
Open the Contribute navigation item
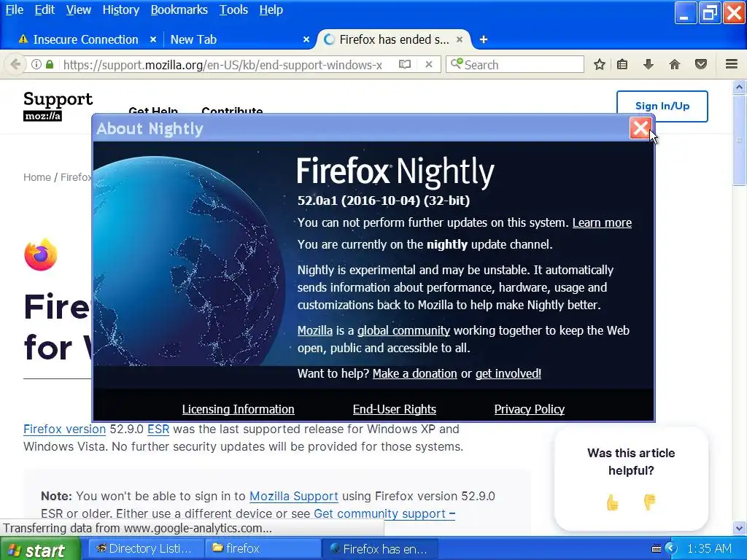232,111
